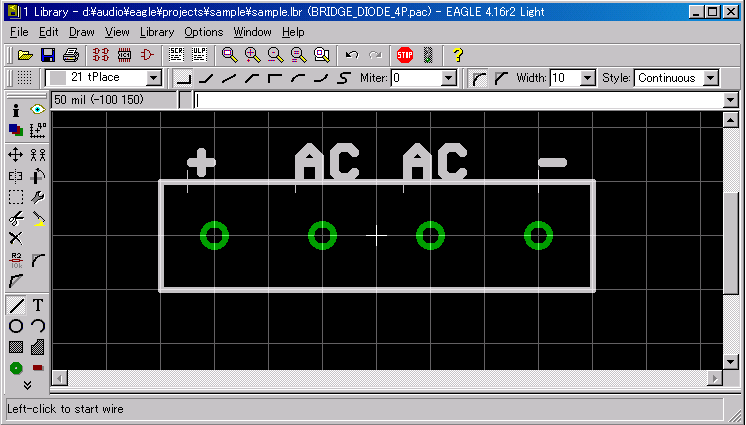This screenshot has height=425, width=746.
Task: Select the Info tool
Action: coord(16,110)
